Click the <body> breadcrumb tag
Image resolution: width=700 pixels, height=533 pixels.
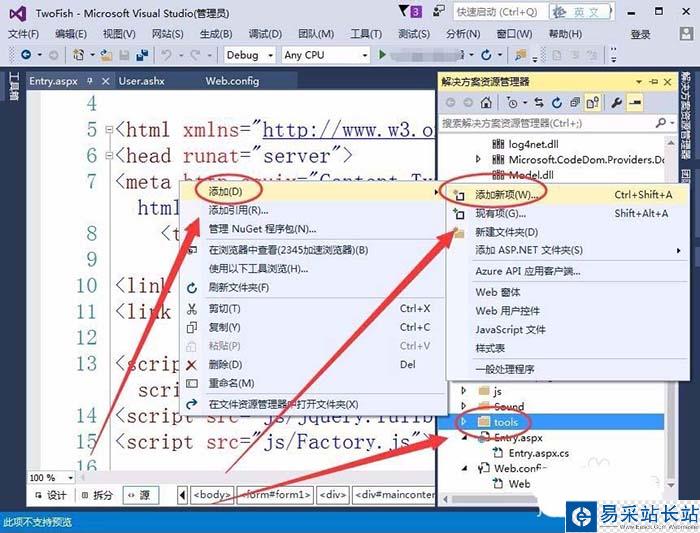pyautogui.click(x=212, y=495)
